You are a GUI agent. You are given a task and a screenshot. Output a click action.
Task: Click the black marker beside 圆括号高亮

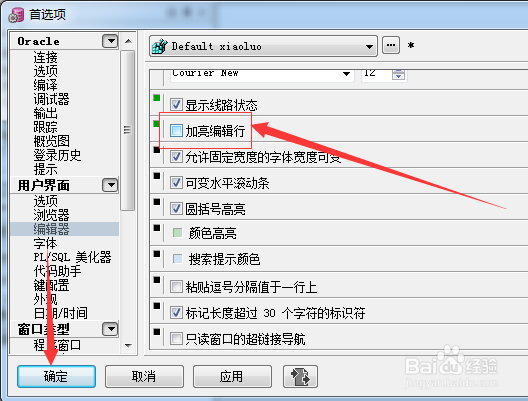pyautogui.click(x=157, y=202)
